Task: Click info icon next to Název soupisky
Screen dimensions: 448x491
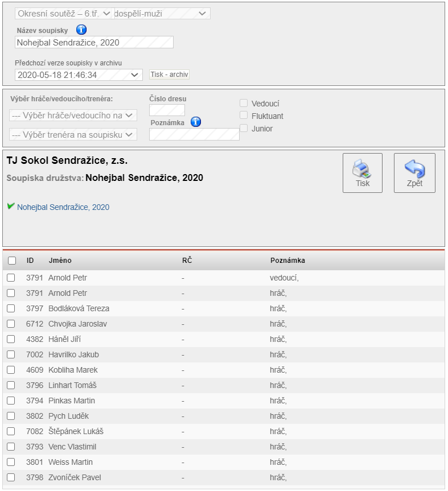Action: pyautogui.click(x=81, y=30)
